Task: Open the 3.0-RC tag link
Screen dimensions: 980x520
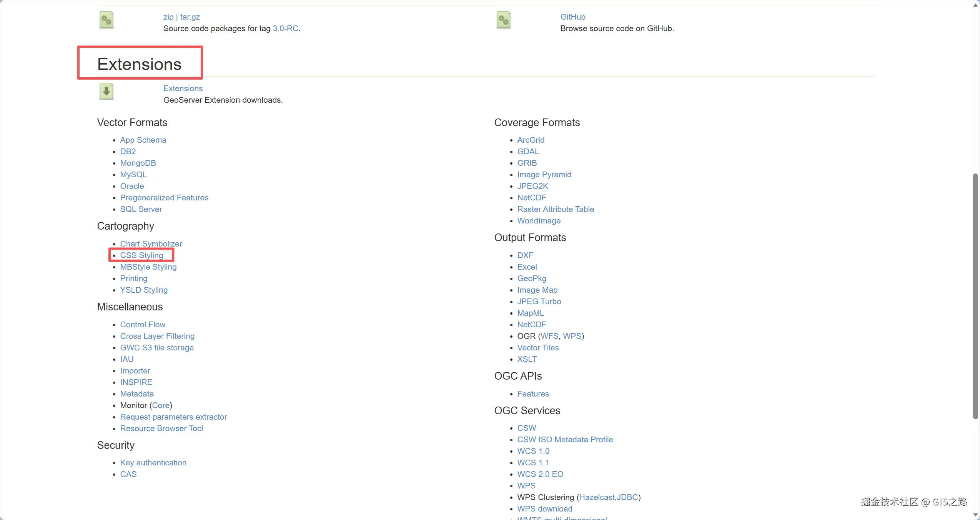Action: point(285,28)
